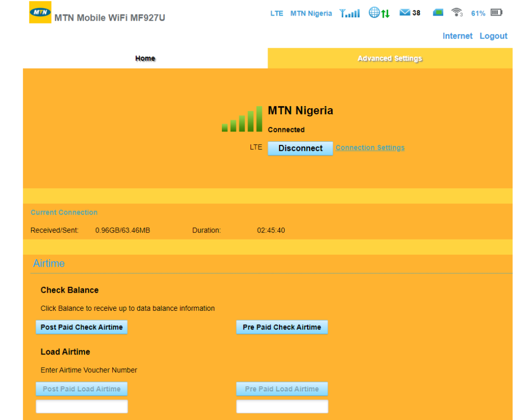
Task: Click the MTN logo in the header
Action: coord(40,12)
